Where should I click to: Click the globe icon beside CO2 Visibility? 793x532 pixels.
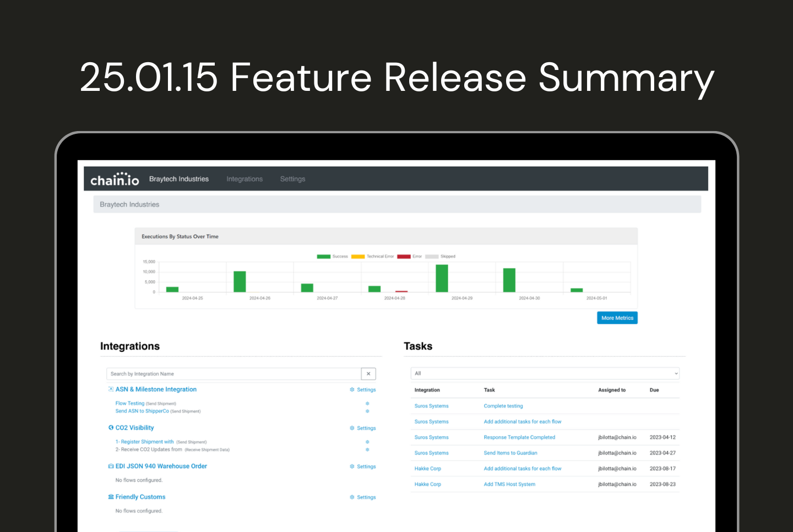[x=111, y=428]
